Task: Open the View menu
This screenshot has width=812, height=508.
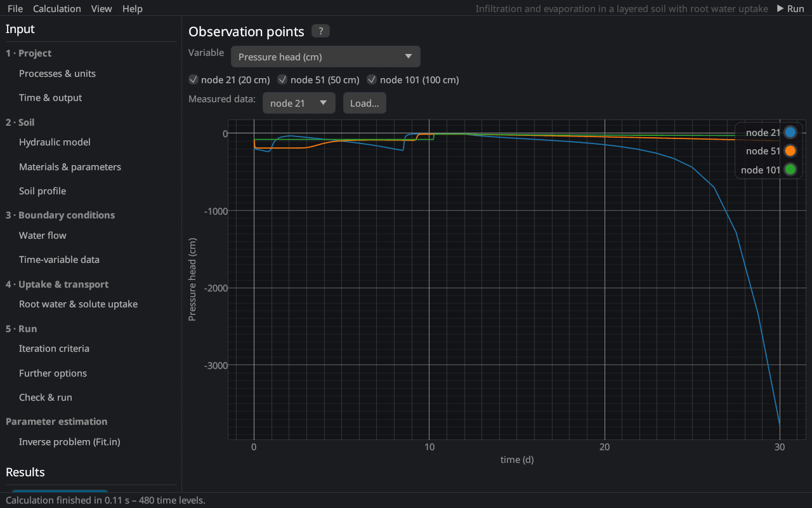Action: [101, 8]
